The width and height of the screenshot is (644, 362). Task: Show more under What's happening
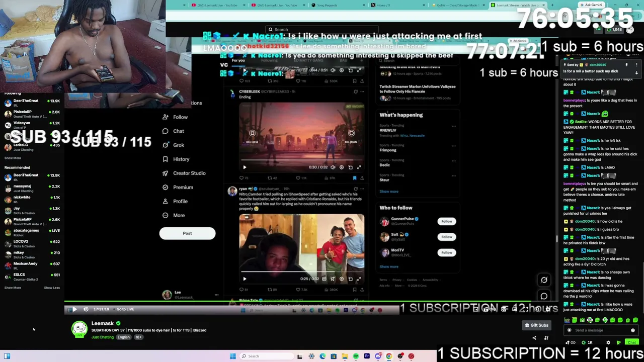[x=389, y=192]
